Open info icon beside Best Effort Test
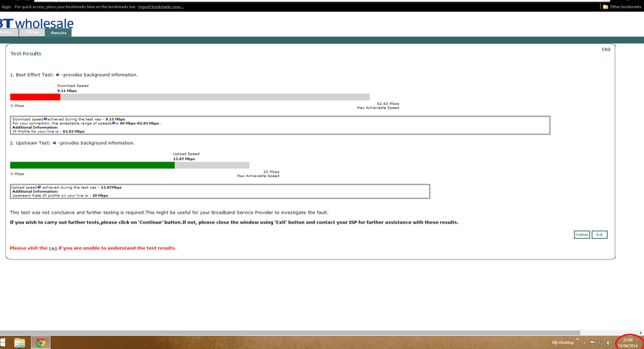This screenshot has width=644, height=349. coord(57,75)
